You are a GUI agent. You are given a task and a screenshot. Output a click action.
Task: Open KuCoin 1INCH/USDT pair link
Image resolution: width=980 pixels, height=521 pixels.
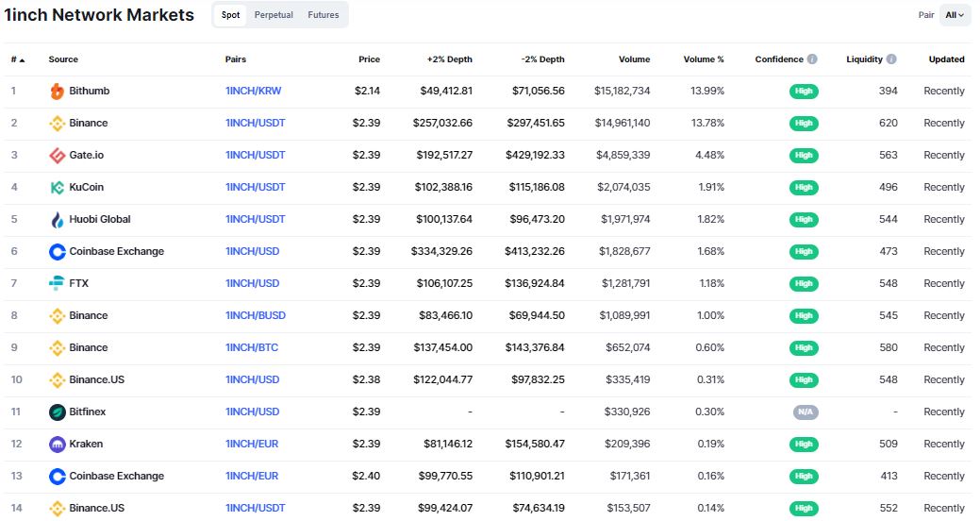[x=255, y=187]
